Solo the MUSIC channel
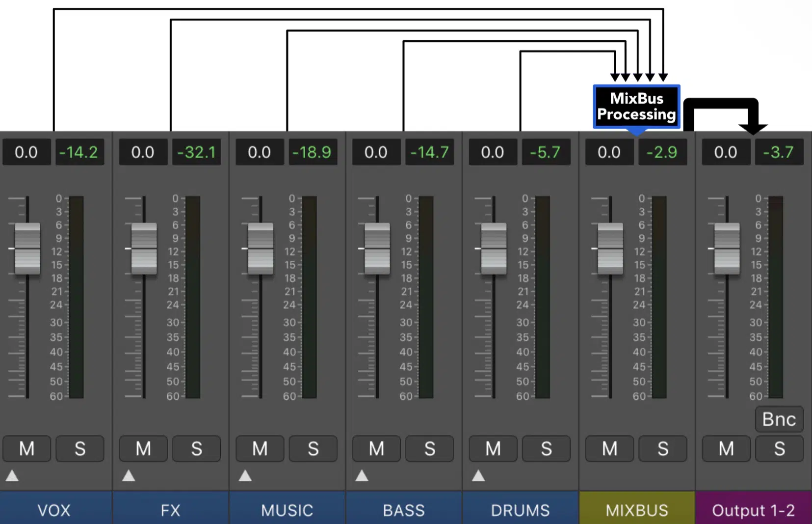The image size is (812, 524). (313, 448)
